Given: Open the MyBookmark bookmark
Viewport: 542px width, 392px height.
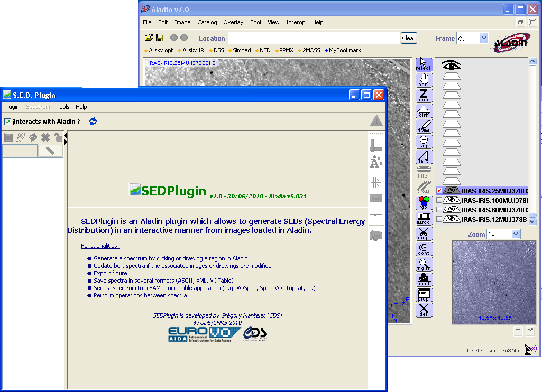Looking at the screenshot, I should [x=343, y=50].
